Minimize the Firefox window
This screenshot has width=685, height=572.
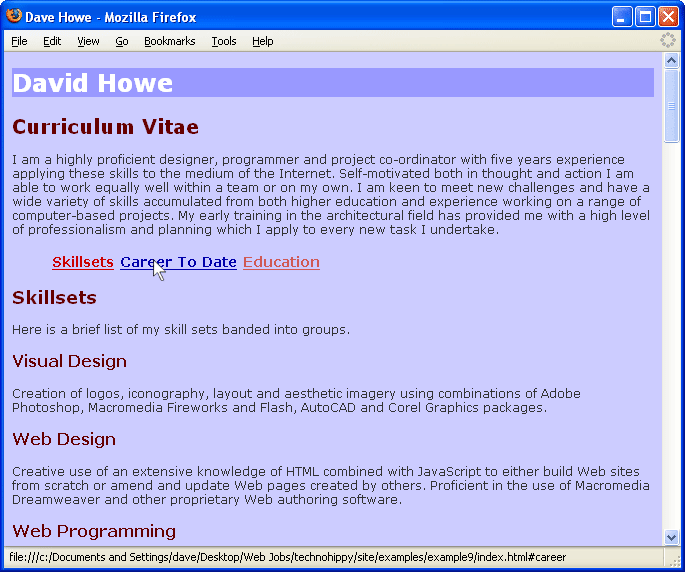click(x=622, y=17)
